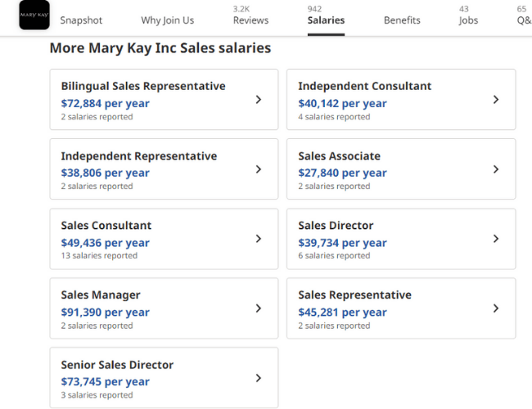The width and height of the screenshot is (532, 409).
Task: Open Sales Consultant job title
Action: tap(106, 226)
